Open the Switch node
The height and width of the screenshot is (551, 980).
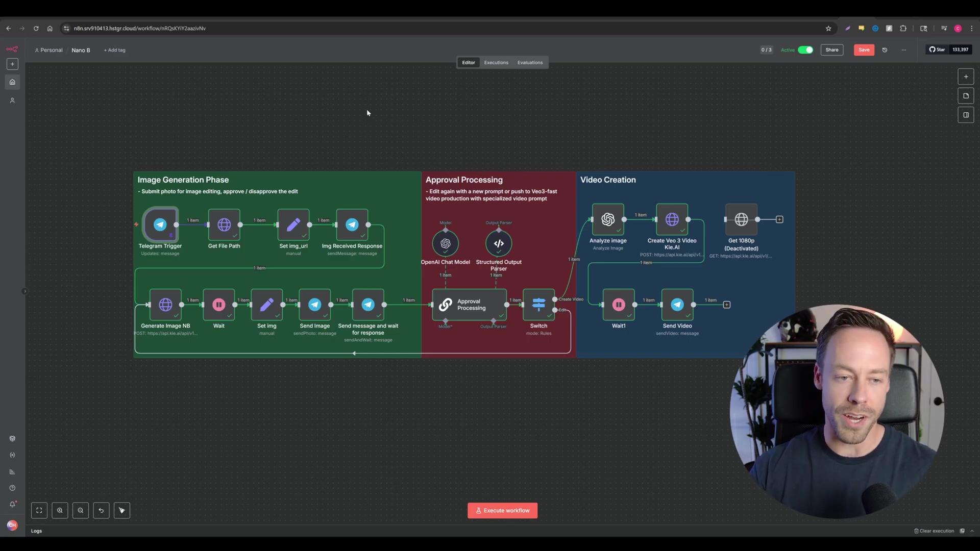[x=538, y=305]
